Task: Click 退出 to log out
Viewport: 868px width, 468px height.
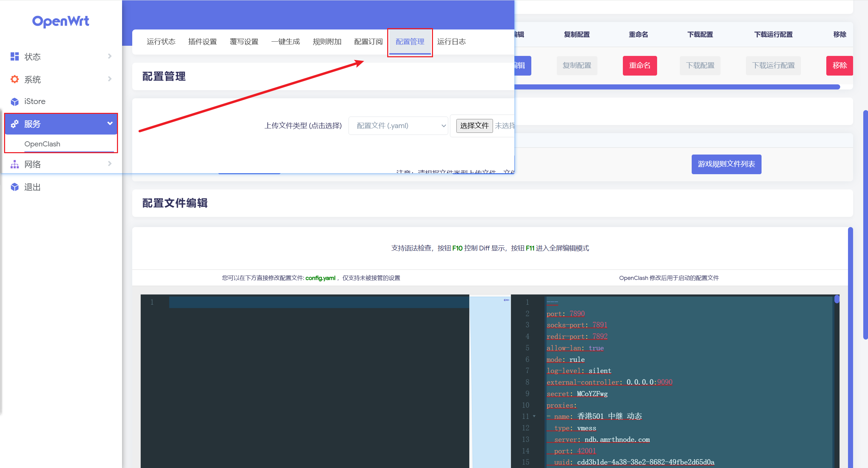Action: (33, 187)
